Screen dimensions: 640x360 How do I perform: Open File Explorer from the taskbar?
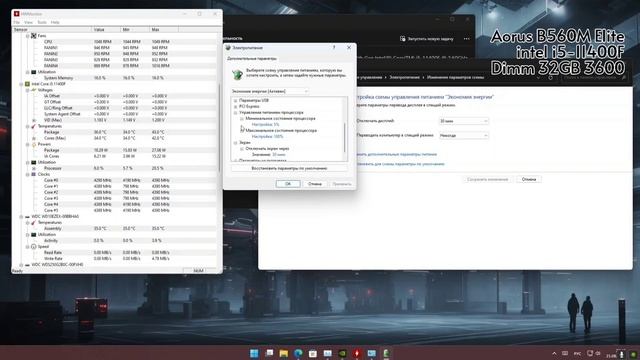click(283, 353)
